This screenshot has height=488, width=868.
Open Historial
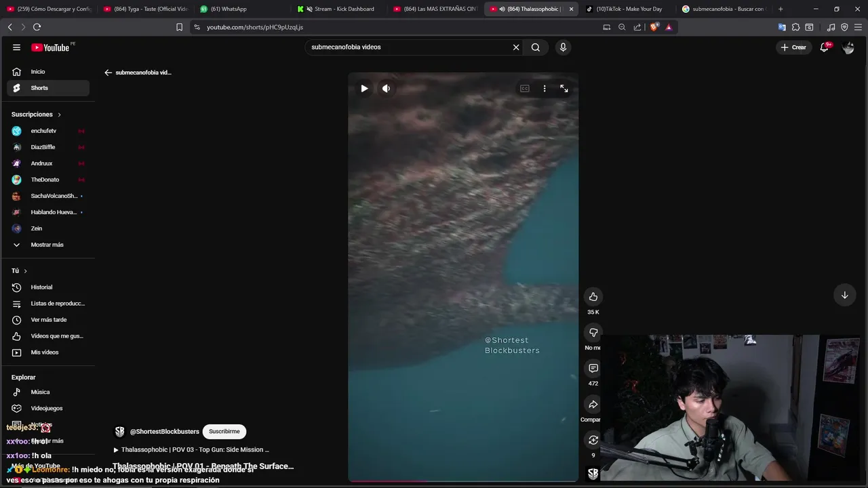pos(48,287)
